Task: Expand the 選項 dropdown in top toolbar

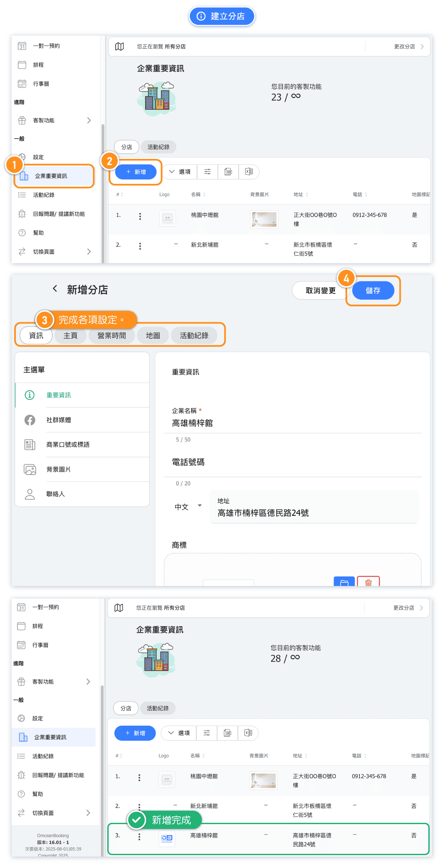Action: pos(180,172)
